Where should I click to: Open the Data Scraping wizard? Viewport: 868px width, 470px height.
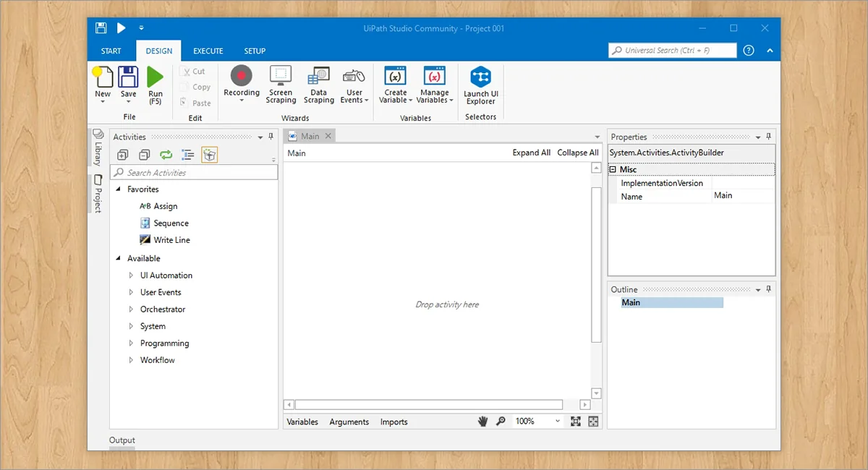[318, 75]
